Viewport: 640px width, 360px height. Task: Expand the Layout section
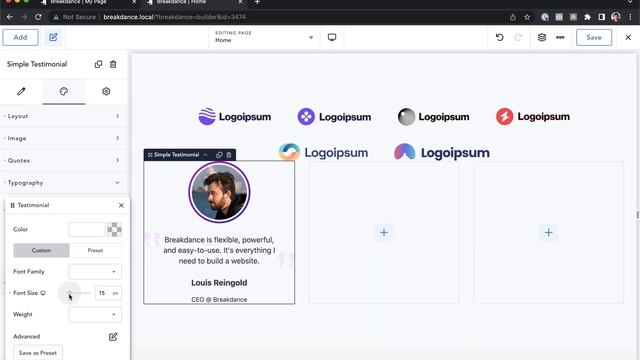pos(64,116)
